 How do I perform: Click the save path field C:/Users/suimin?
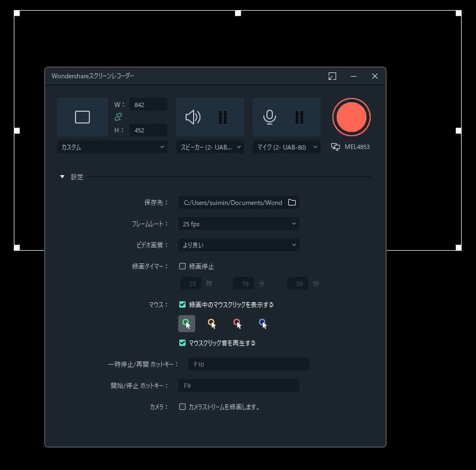point(232,202)
